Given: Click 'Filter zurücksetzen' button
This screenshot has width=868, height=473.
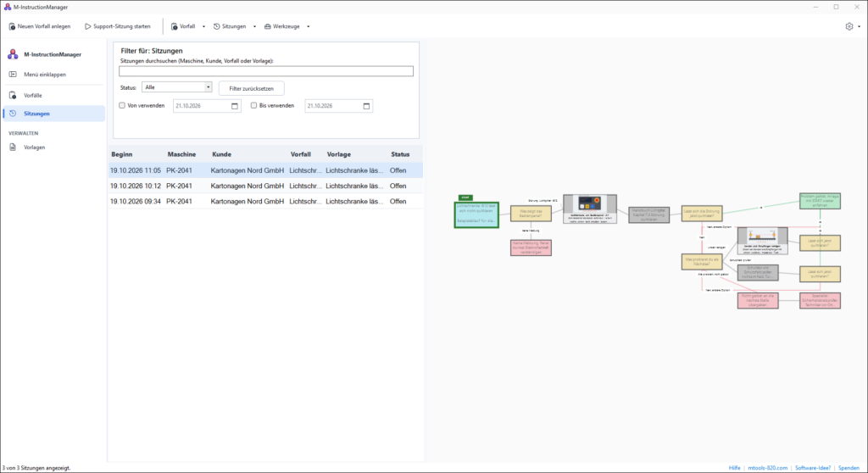Looking at the screenshot, I should tap(251, 88).
